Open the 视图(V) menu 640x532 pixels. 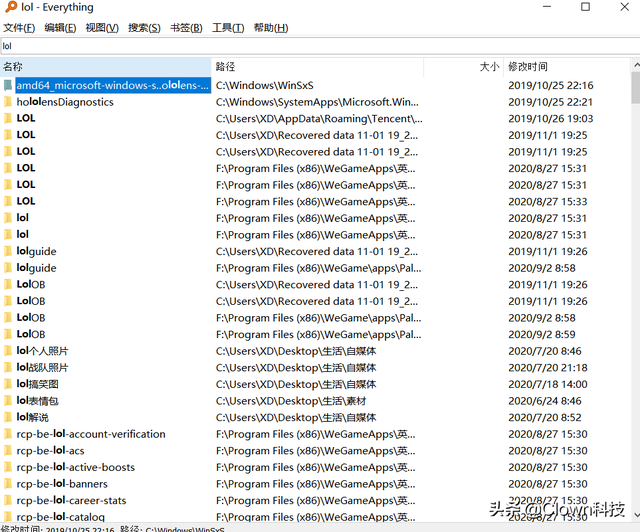(102, 28)
